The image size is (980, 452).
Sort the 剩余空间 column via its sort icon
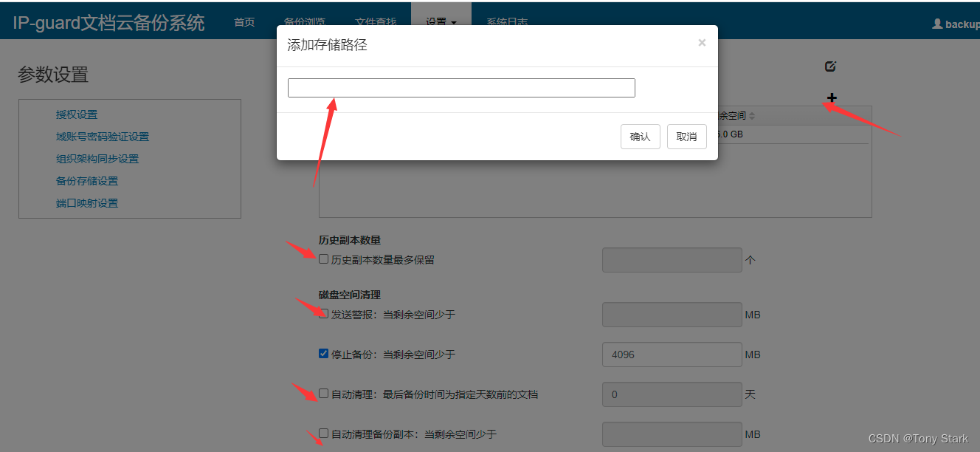(752, 116)
